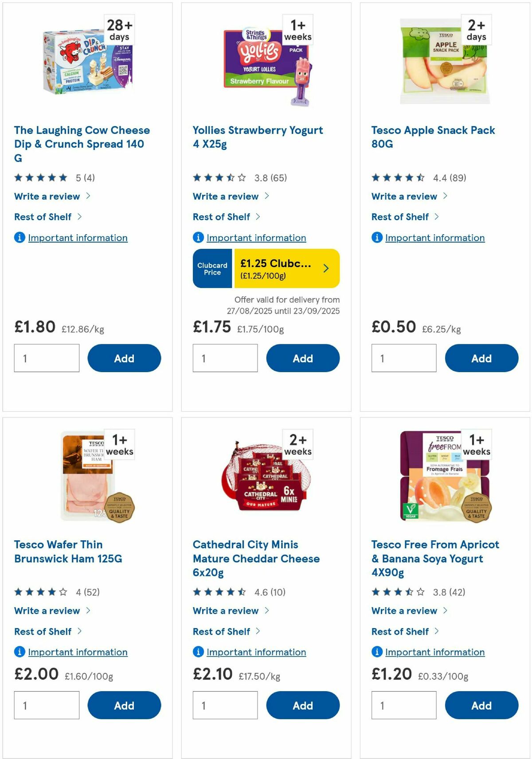Add the Tesco Apple Snack Pack to basket
This screenshot has width=532, height=759.
[481, 358]
